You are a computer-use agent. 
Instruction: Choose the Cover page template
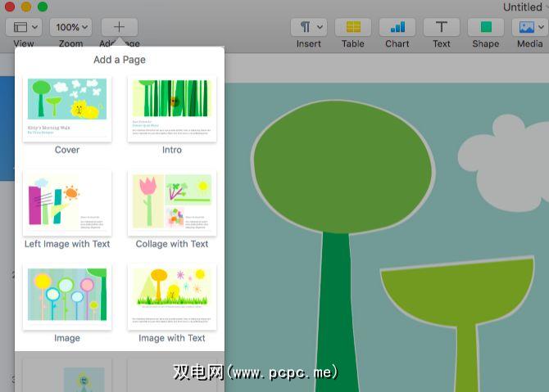click(67, 109)
